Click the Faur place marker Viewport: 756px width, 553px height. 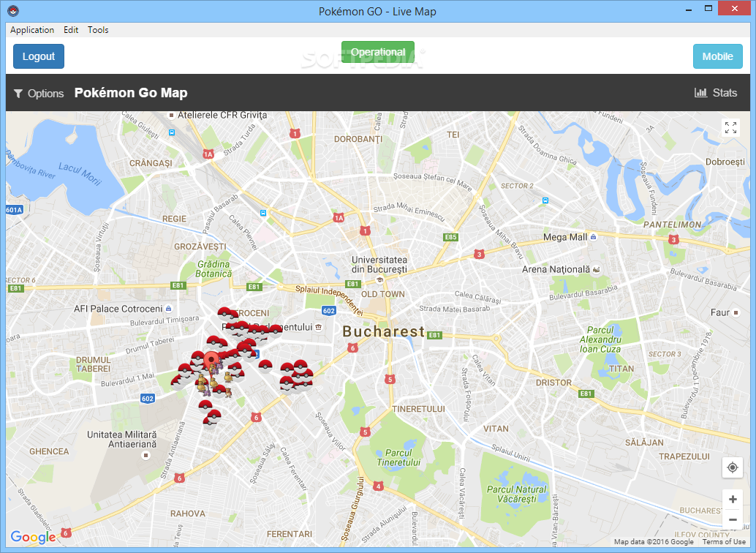click(x=736, y=312)
